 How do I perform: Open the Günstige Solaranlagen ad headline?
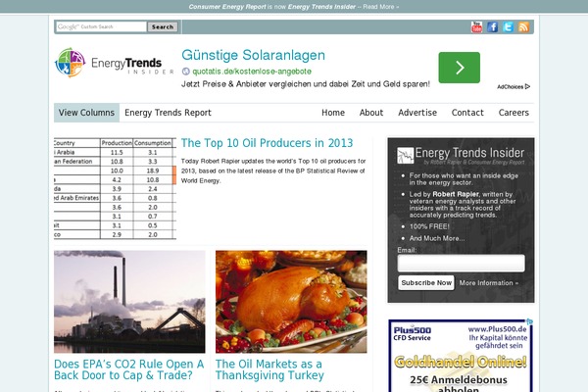click(x=253, y=55)
